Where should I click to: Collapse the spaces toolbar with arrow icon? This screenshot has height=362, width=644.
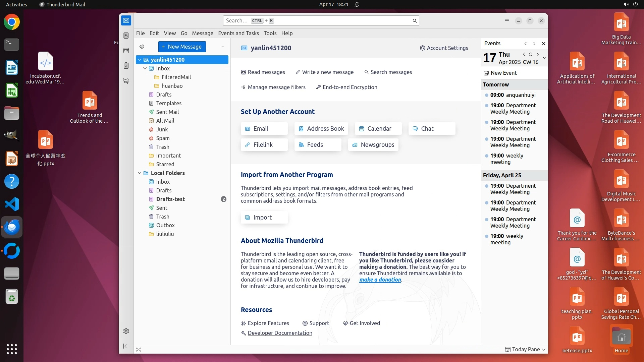click(126, 346)
